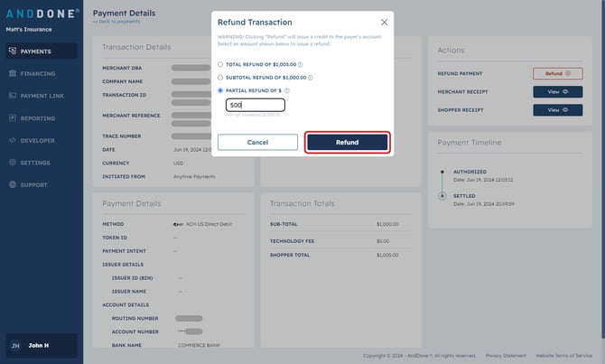This screenshot has width=605, height=364.
Task: View the Merchant Receipt
Action: click(x=558, y=92)
